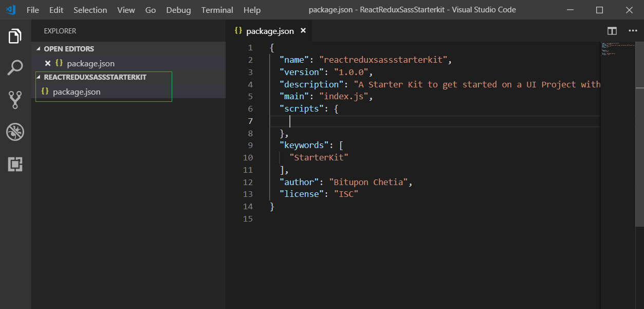The width and height of the screenshot is (644, 309).
Task: Open the Extensions view icon
Action: point(15,165)
